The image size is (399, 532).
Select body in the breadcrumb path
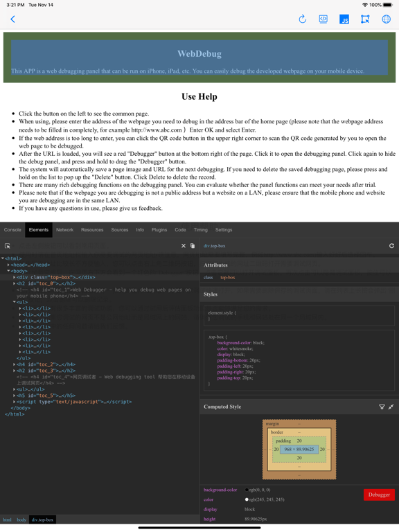click(x=21, y=520)
